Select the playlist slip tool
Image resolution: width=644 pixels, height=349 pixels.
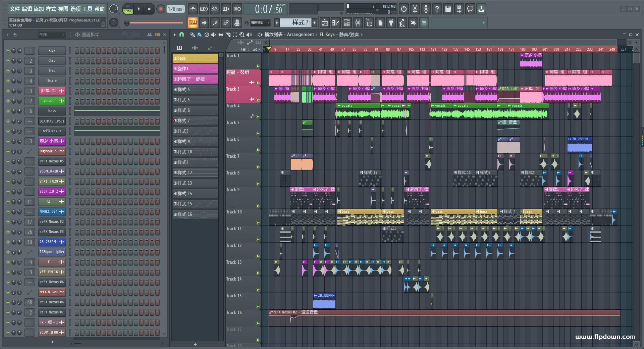click(221, 35)
